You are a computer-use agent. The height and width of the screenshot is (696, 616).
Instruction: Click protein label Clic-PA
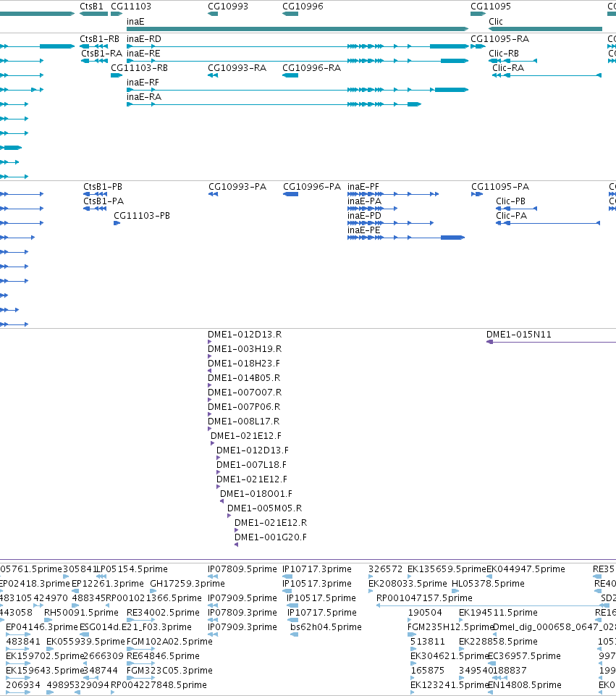[x=511, y=216]
